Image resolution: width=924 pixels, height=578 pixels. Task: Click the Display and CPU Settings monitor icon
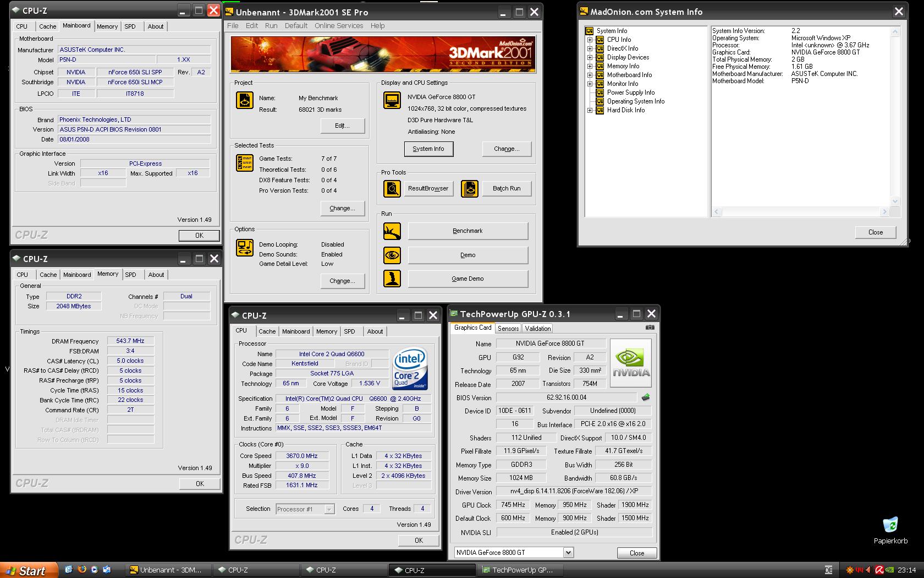click(392, 100)
